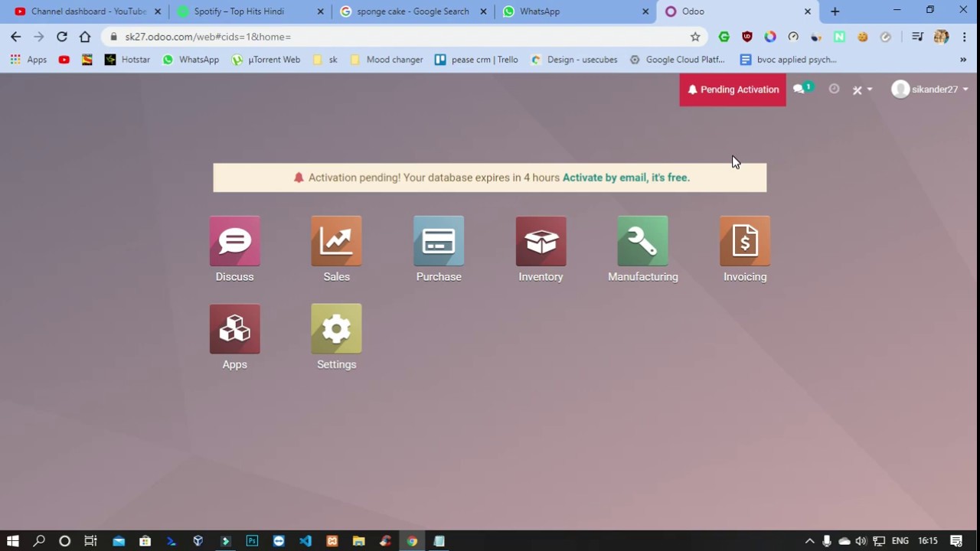
Task: Expand the sikander27 user menu
Action: pos(929,90)
